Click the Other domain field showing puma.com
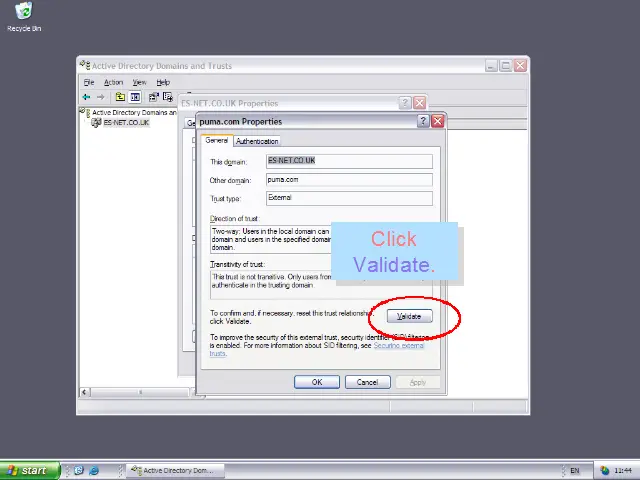The image size is (640, 480). click(x=349, y=180)
